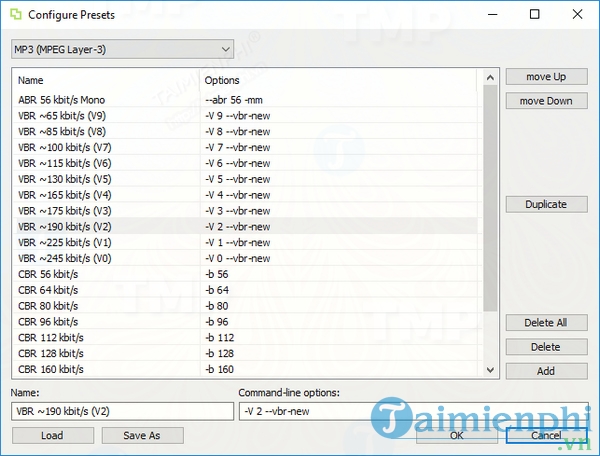Viewport: 600px width, 456px height.
Task: Select the VBR ~245 kbit/s (V0) preset
Action: 62,258
